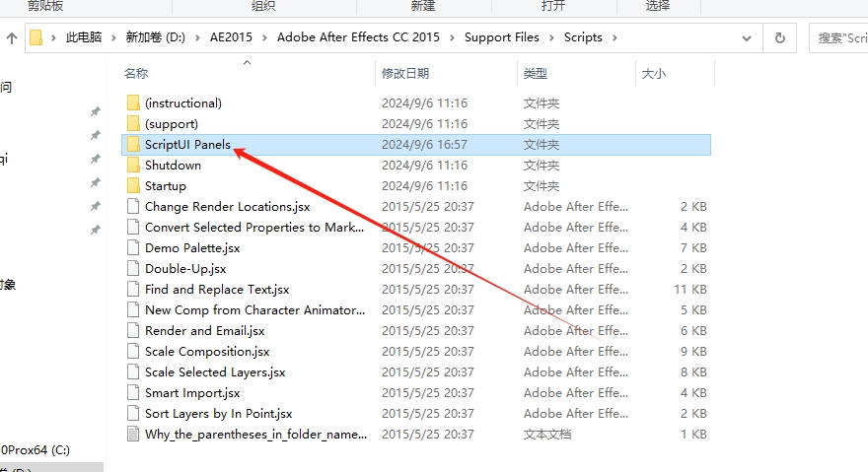Click the (instructional) folder icon

[x=134, y=103]
